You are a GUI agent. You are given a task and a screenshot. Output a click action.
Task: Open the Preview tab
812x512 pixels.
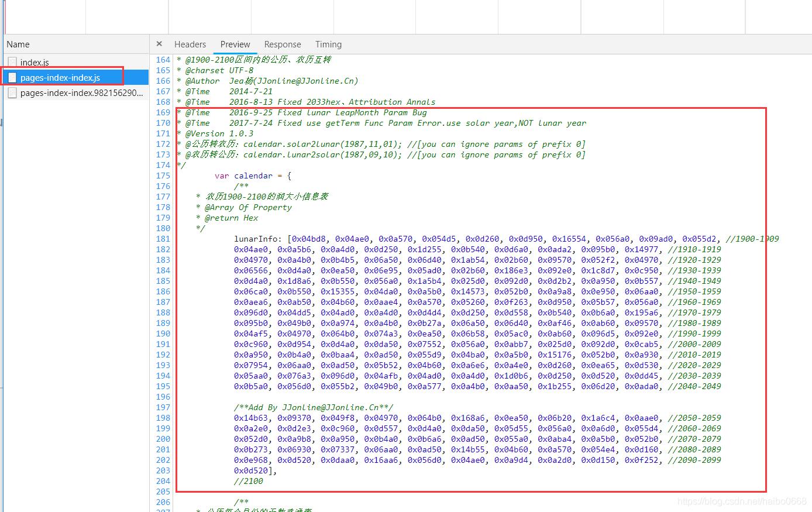pyautogui.click(x=235, y=44)
